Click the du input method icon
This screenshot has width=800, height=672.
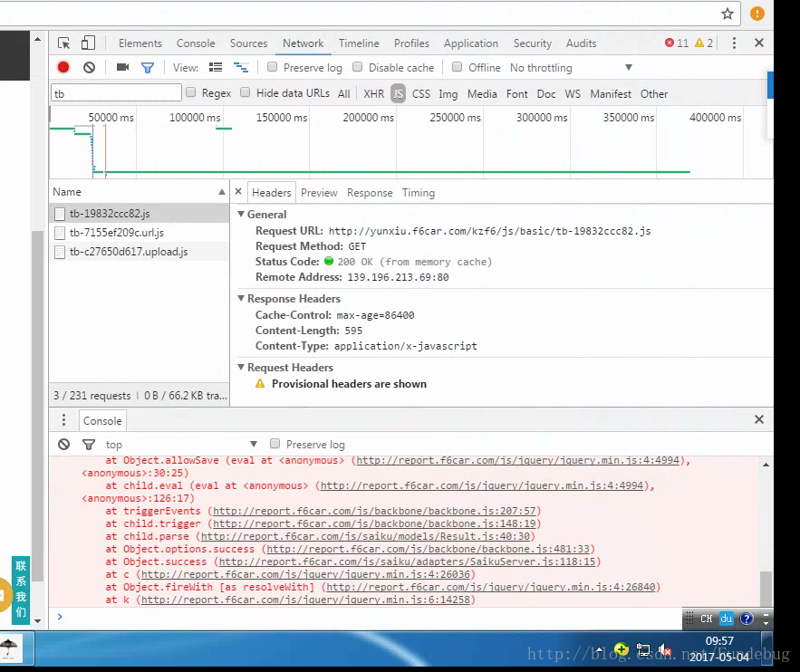click(726, 619)
